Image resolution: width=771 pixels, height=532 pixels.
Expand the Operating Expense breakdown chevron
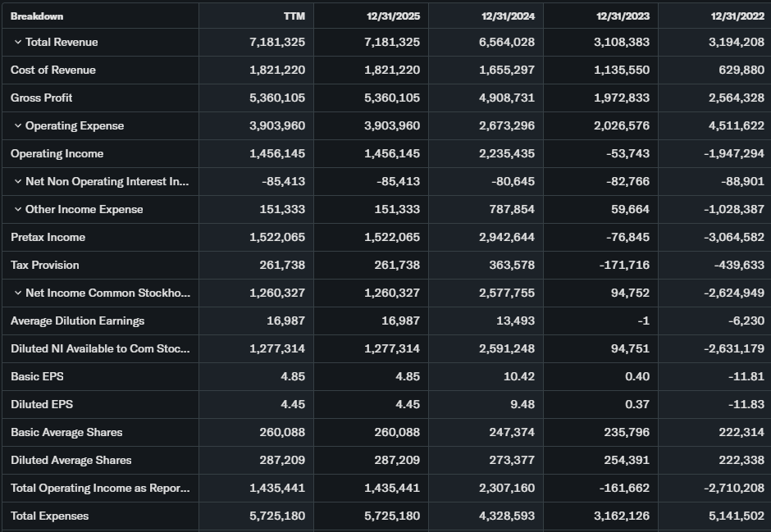tap(17, 126)
